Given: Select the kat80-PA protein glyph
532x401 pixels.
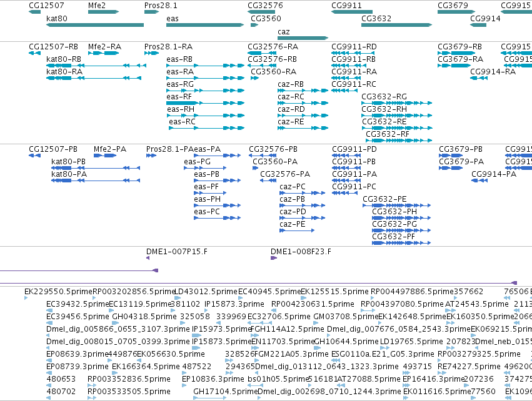Looking at the screenshot, I should click(x=96, y=181).
